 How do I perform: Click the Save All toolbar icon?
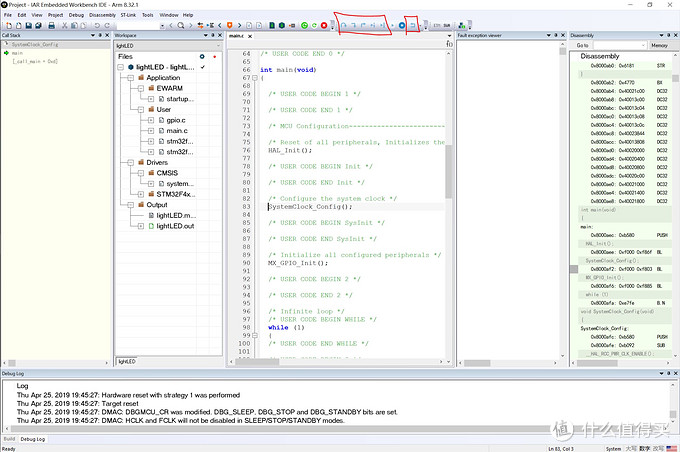(38, 26)
